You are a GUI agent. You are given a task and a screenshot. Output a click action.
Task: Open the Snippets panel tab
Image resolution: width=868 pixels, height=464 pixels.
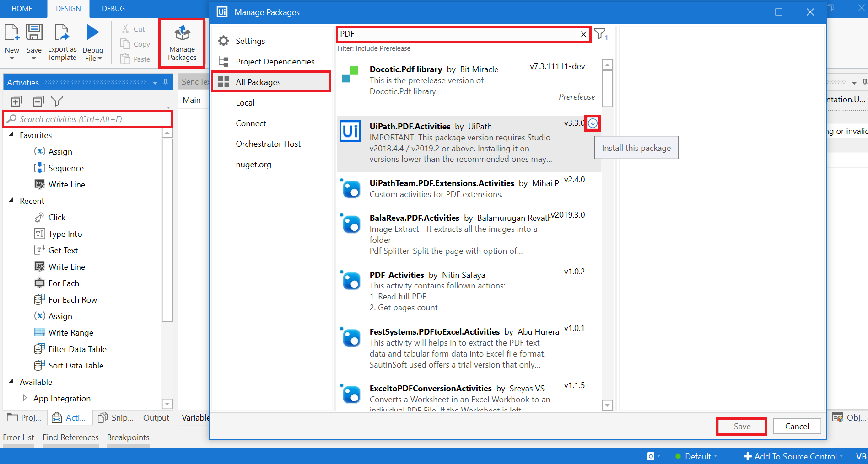point(116,417)
